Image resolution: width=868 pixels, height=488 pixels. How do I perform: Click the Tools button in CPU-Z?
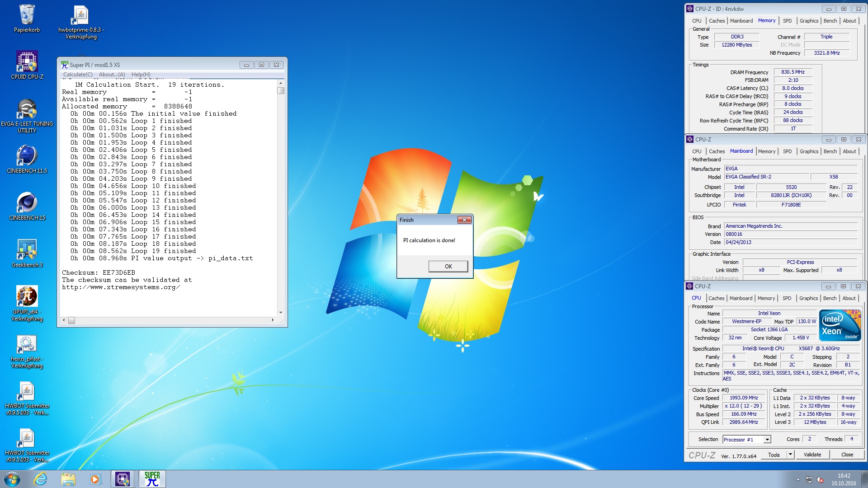coord(774,455)
